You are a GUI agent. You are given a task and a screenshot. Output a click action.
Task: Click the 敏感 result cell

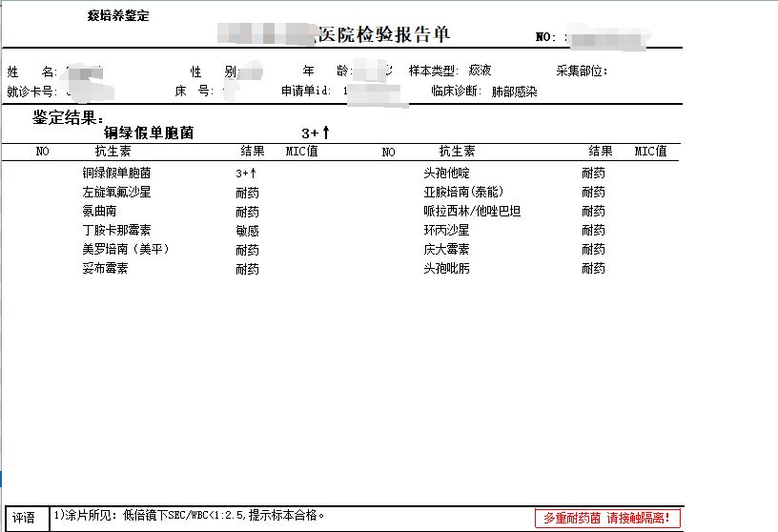247,231
